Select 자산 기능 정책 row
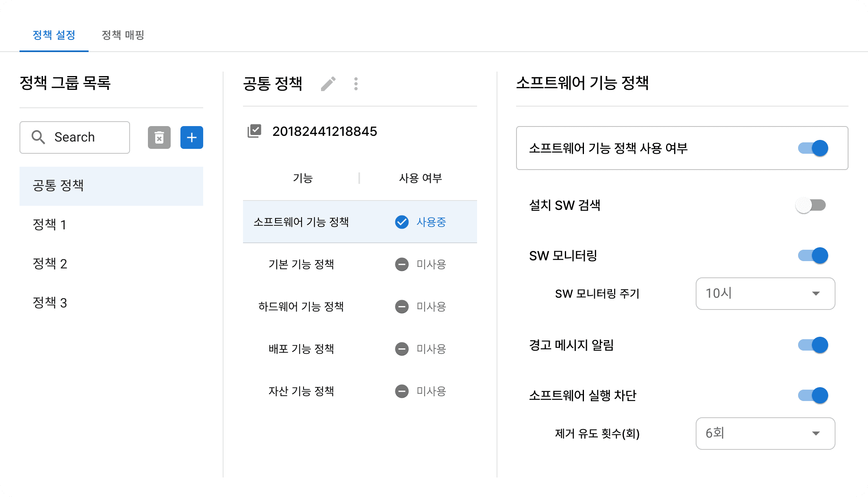 302,391
